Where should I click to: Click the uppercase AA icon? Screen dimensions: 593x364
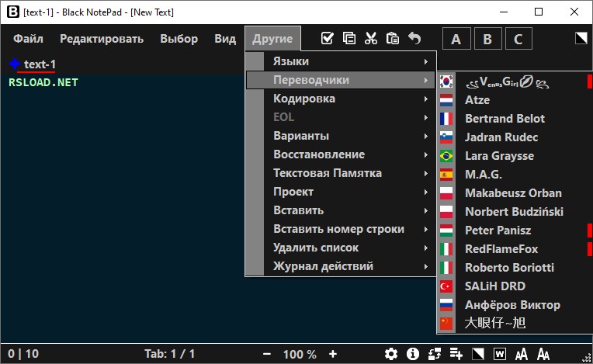click(522, 354)
